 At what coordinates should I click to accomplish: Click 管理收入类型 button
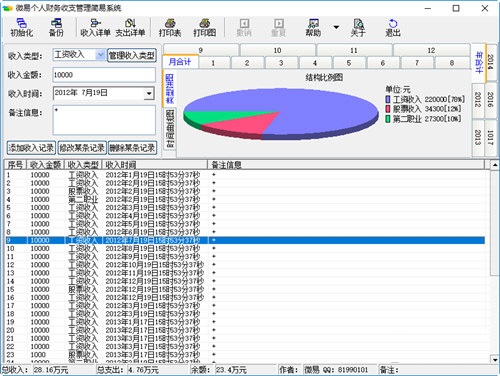132,55
